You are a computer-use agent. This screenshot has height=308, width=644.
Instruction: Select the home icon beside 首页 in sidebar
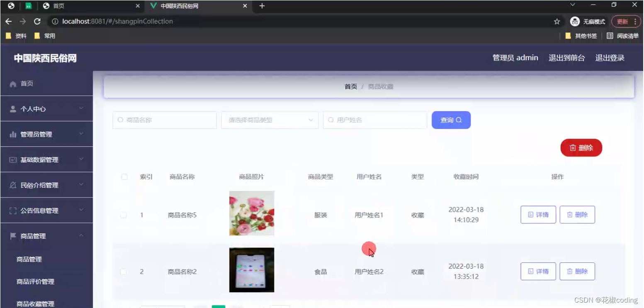[x=13, y=83]
